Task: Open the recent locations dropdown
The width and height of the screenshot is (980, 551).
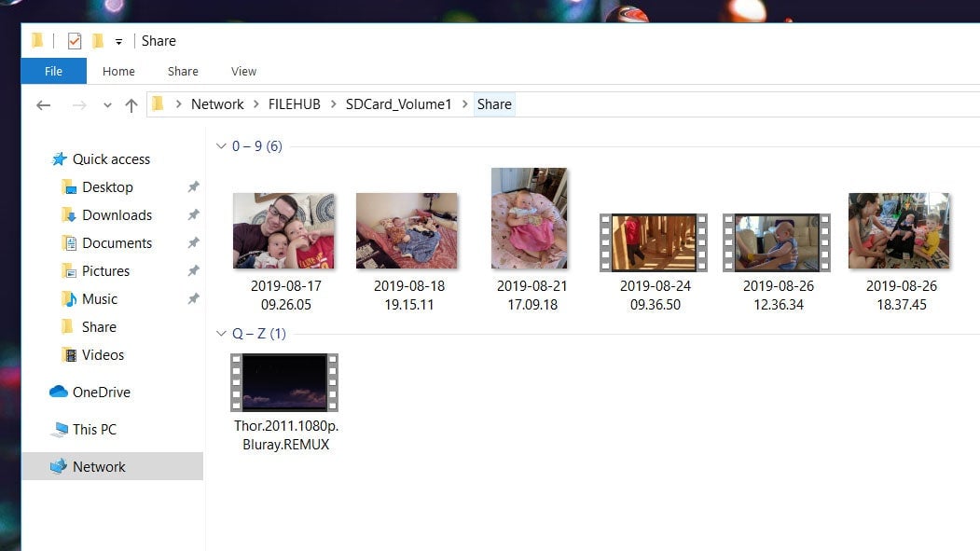Action: pyautogui.click(x=107, y=105)
